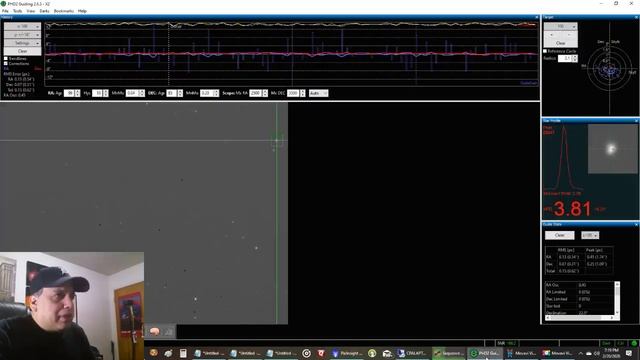Open the second taskbar application icon
640x360 pixels.
pyautogui.click(x=168, y=353)
